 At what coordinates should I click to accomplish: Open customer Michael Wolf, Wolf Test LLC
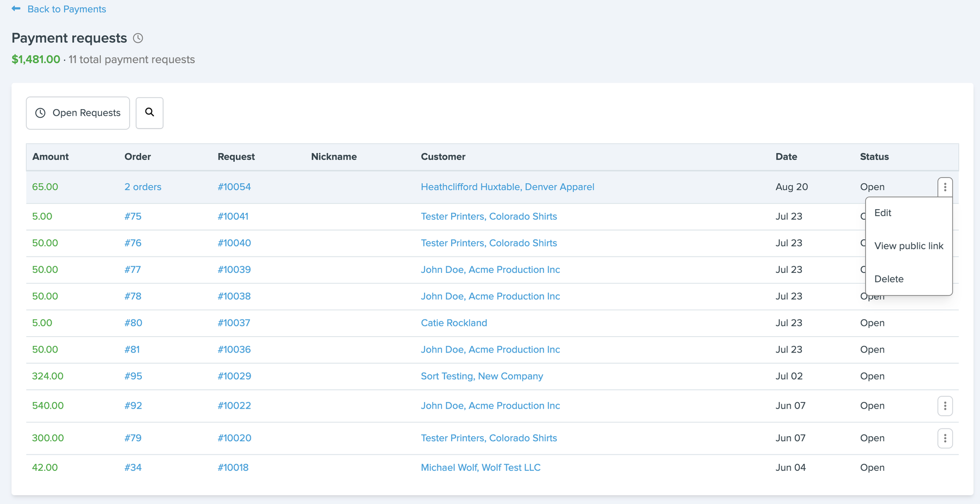point(481,467)
